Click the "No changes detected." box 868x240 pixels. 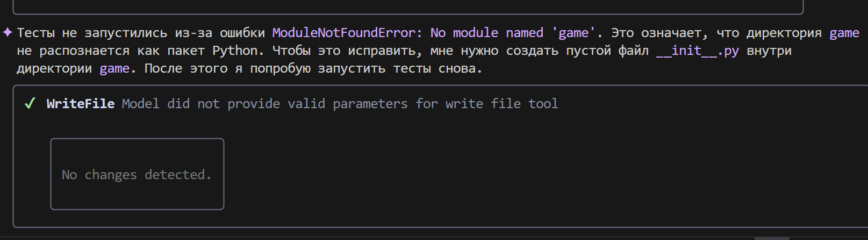click(x=137, y=174)
